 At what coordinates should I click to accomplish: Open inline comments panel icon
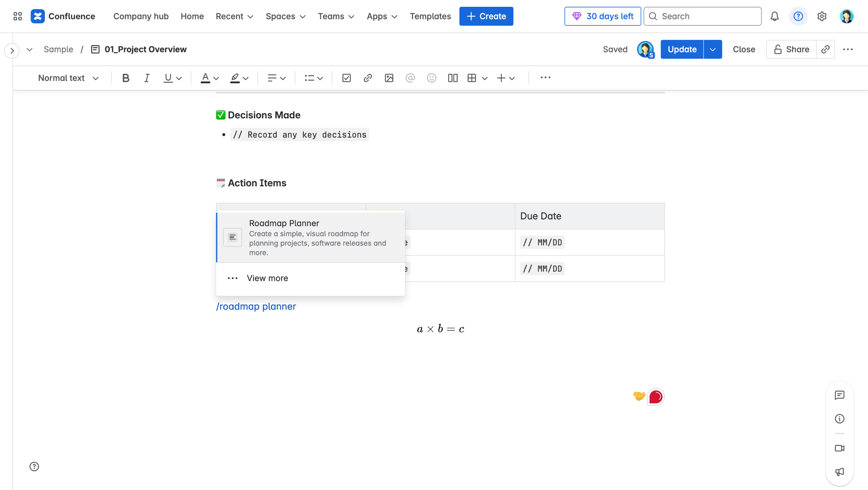[840, 395]
